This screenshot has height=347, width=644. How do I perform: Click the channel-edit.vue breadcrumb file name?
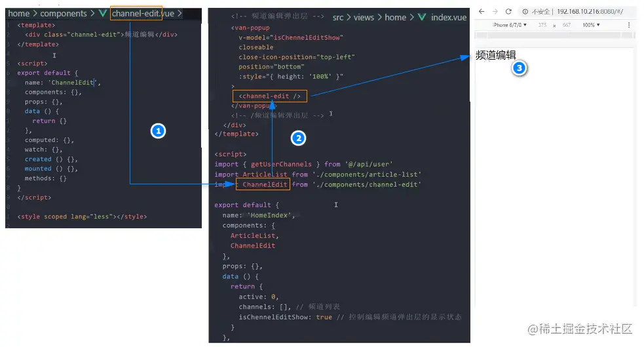tap(143, 14)
